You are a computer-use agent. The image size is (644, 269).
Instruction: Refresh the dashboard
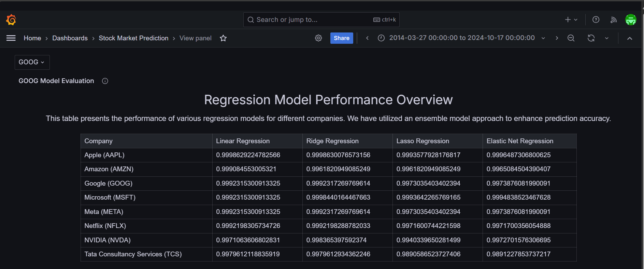[591, 38]
